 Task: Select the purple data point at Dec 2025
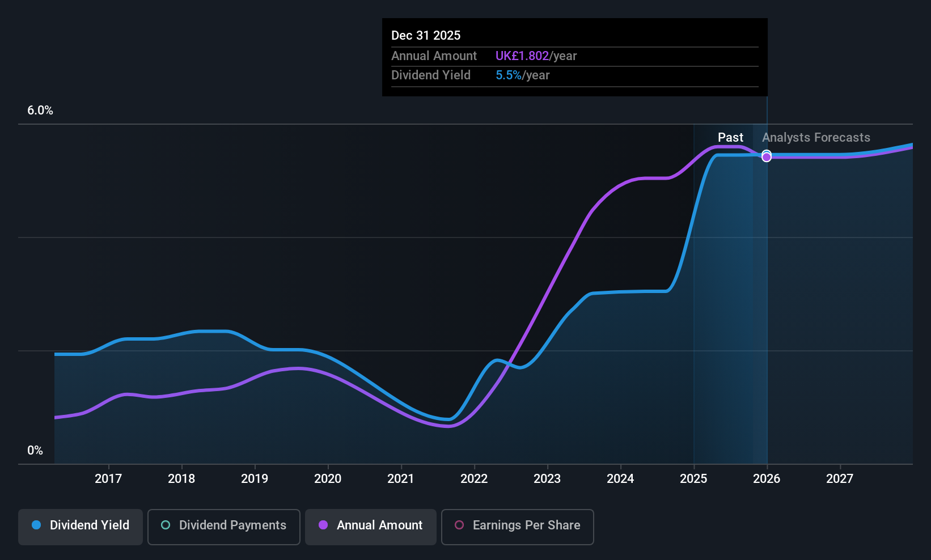(767, 157)
